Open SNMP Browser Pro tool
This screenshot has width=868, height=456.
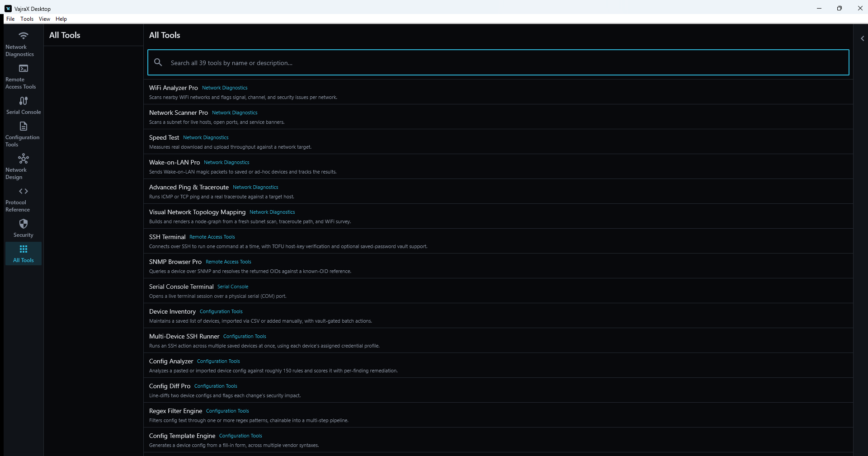pos(498,266)
